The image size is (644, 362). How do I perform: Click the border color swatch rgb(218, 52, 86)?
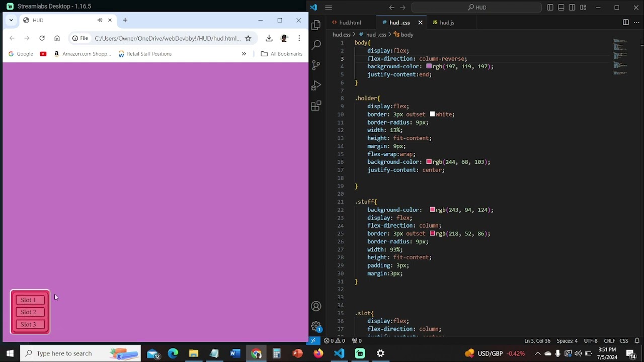(432, 234)
